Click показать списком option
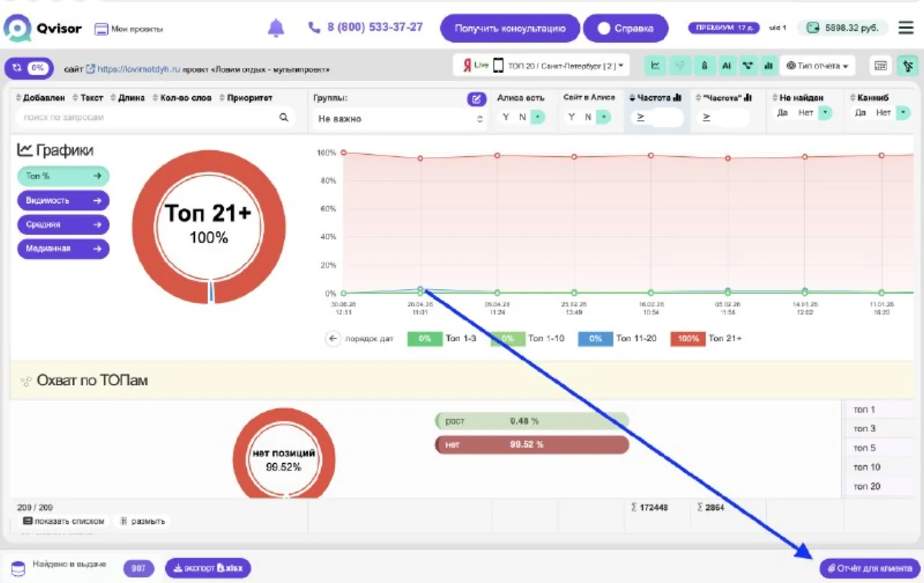 click(64, 521)
